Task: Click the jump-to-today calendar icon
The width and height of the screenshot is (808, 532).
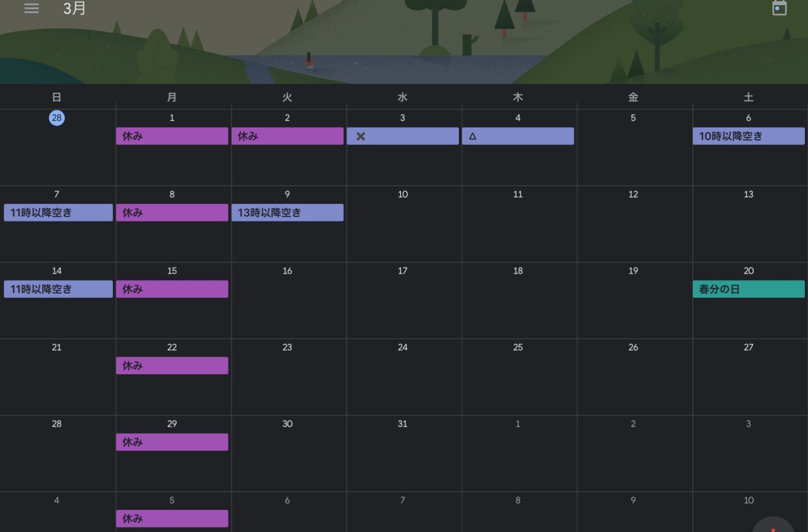Action: (780, 8)
